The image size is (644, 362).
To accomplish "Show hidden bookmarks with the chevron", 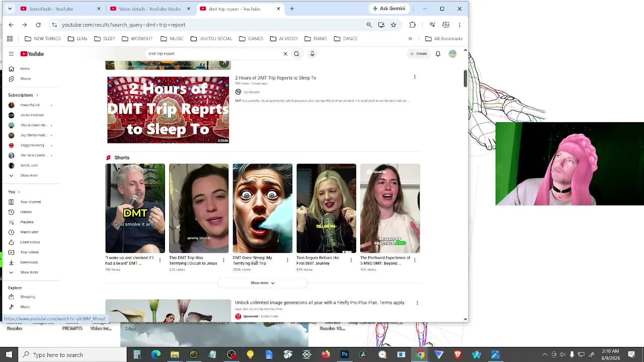I will click(410, 39).
